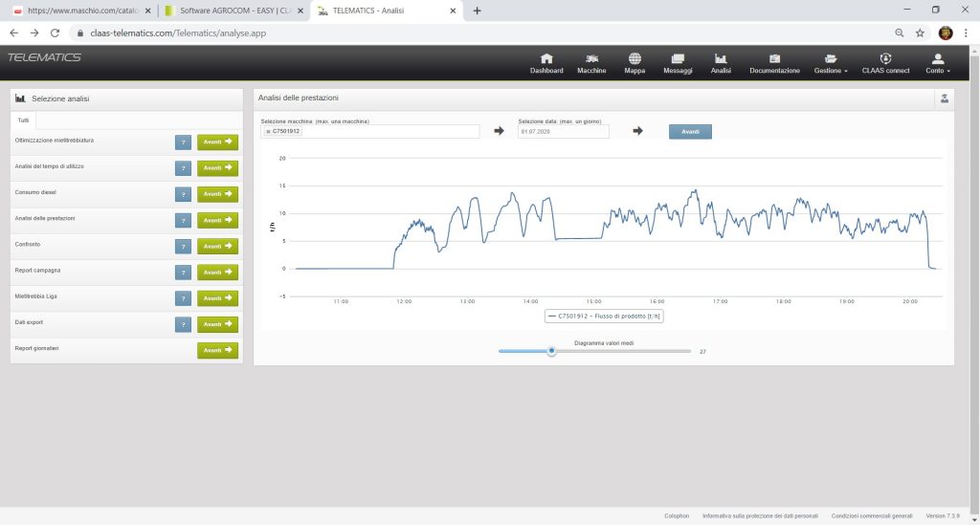Reload the page
This screenshot has width=980, height=525.
tap(55, 33)
